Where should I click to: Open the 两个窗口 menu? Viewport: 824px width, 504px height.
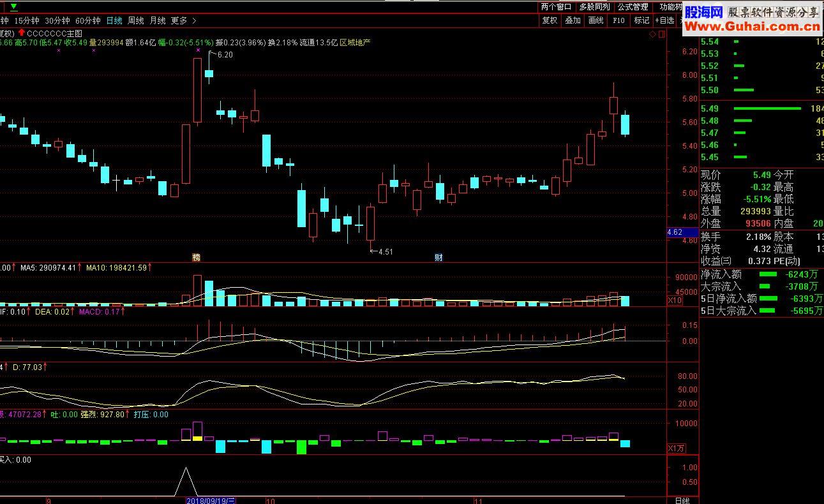(x=556, y=7)
